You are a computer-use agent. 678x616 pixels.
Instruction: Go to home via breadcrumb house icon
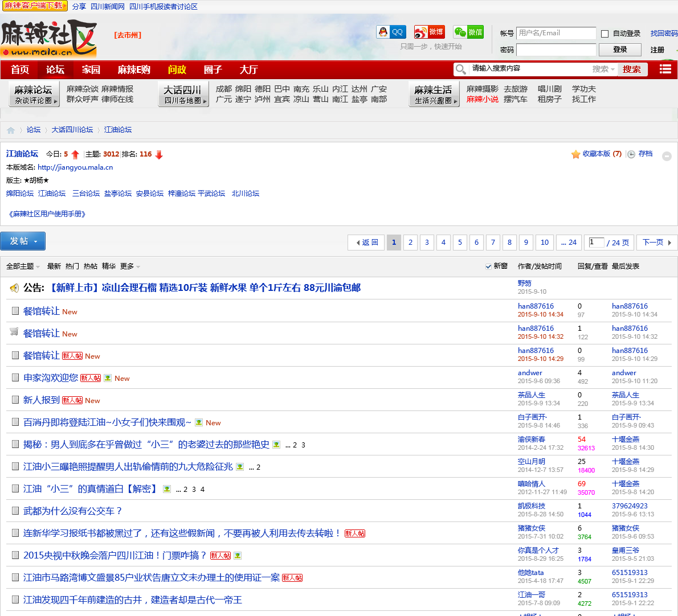click(x=11, y=130)
